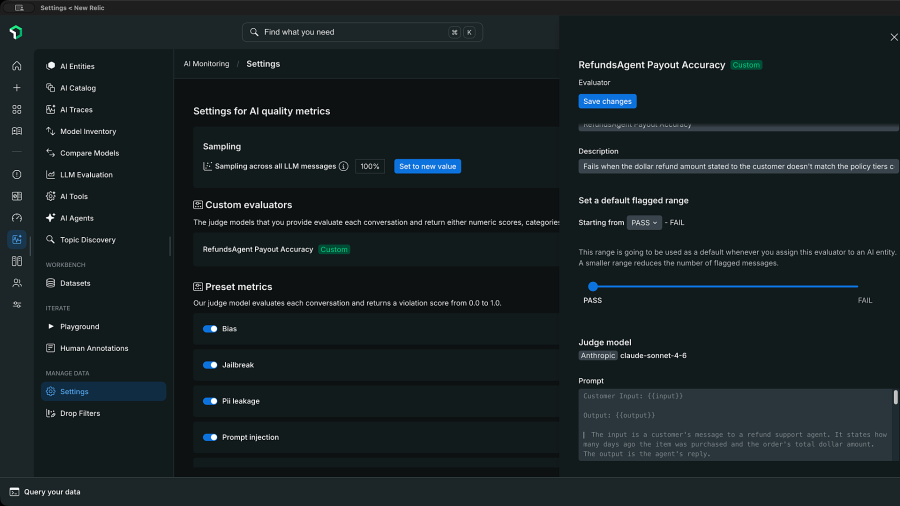The image size is (900, 506).
Task: Click the magnifier icon in search bar
Action: tap(254, 32)
